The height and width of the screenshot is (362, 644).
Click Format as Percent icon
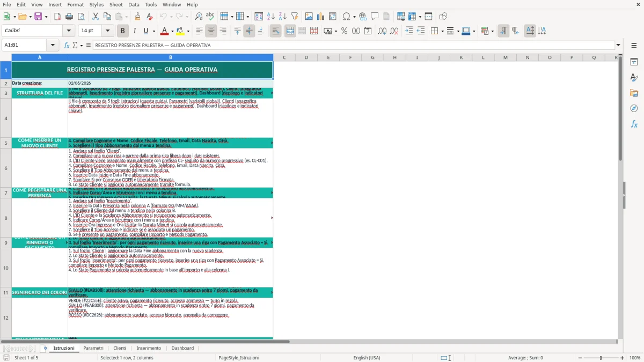pos(344,31)
